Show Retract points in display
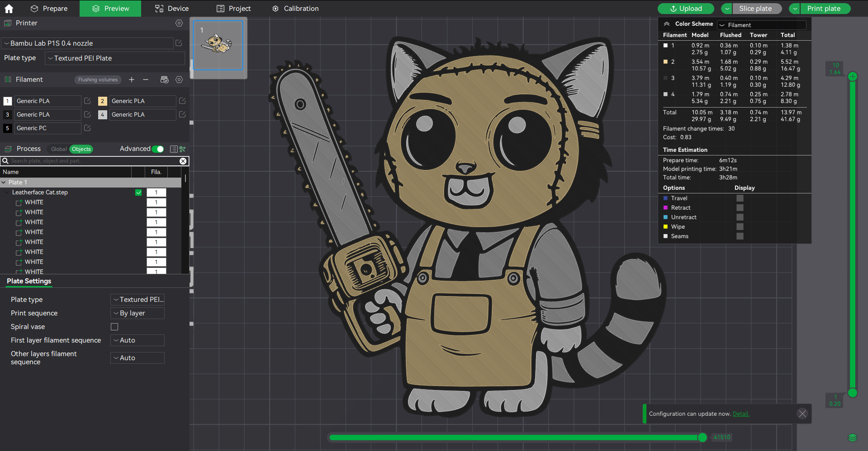This screenshot has height=451, width=868. (740, 207)
